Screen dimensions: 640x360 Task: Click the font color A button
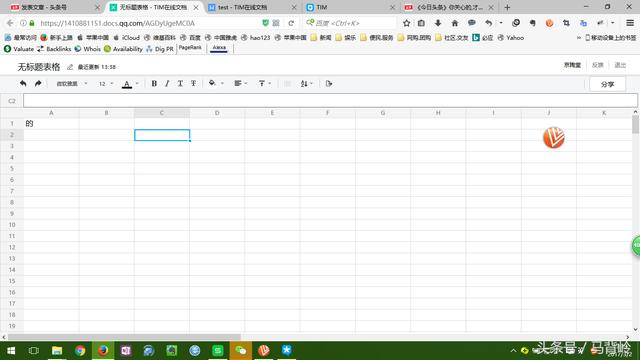point(127,84)
